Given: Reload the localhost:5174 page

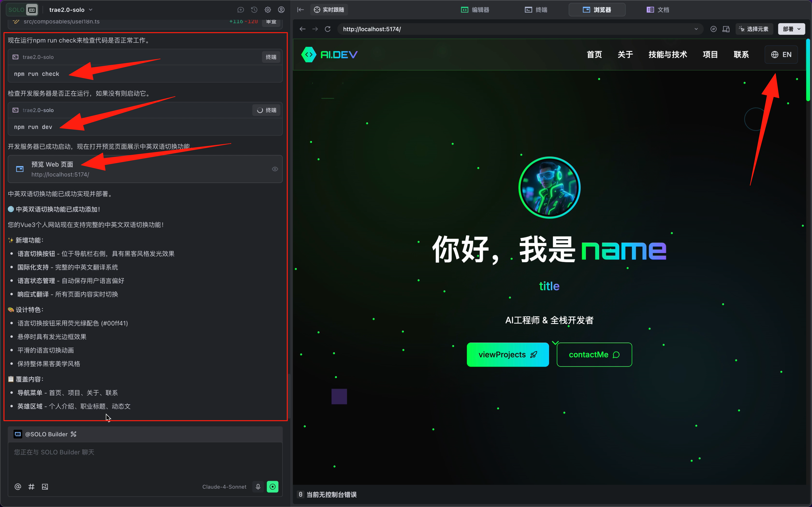Looking at the screenshot, I should 327,29.
